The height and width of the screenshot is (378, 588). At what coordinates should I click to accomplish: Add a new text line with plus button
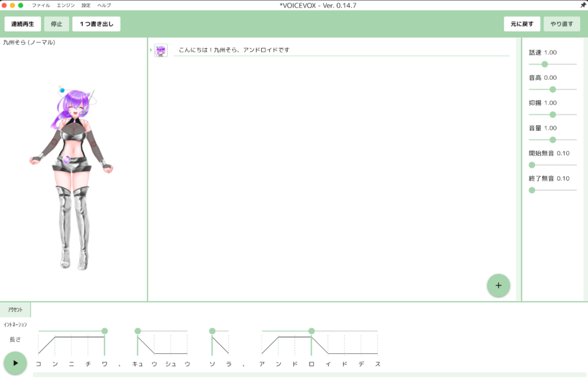point(498,286)
